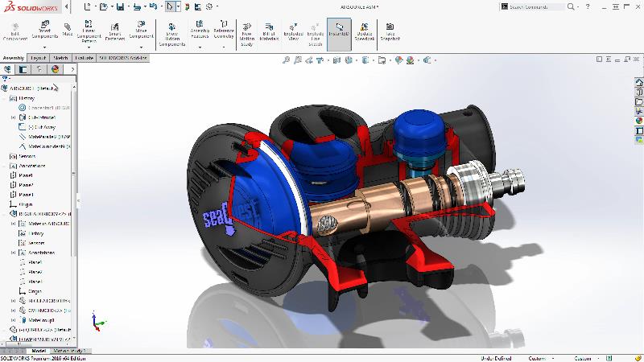The width and height of the screenshot is (644, 362).
Task: Click the Take Snapshot icon
Action: 390,32
